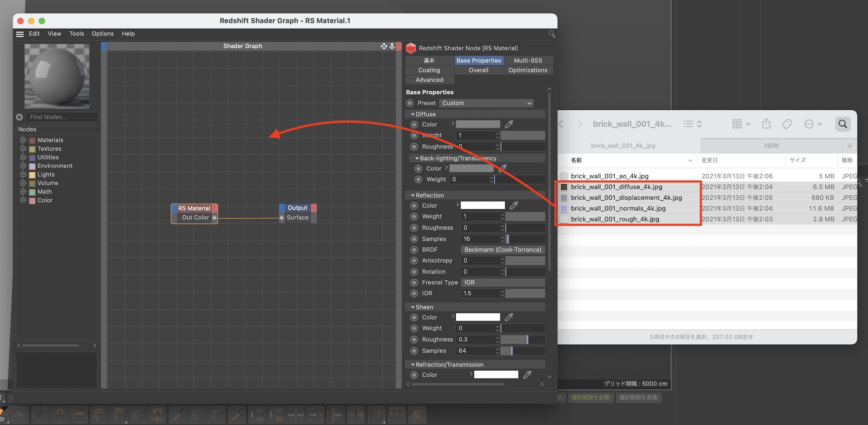
Task: Click the Find Nodes search field
Action: (x=61, y=117)
